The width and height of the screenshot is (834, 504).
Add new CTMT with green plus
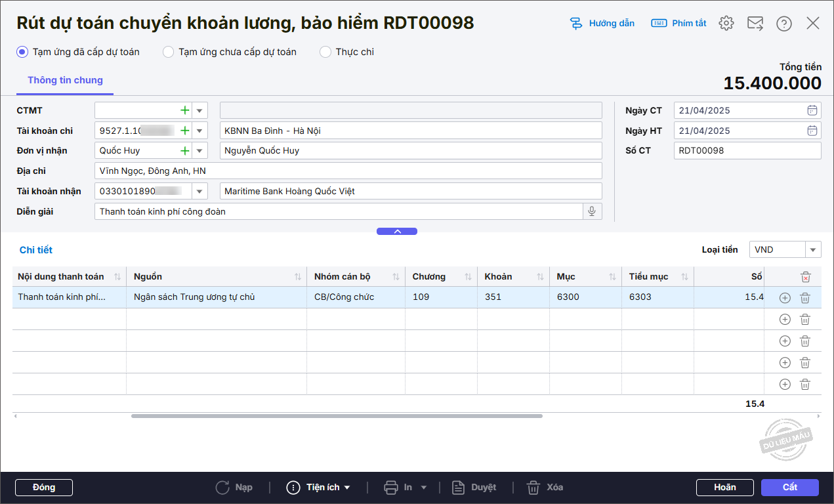pyautogui.click(x=185, y=111)
